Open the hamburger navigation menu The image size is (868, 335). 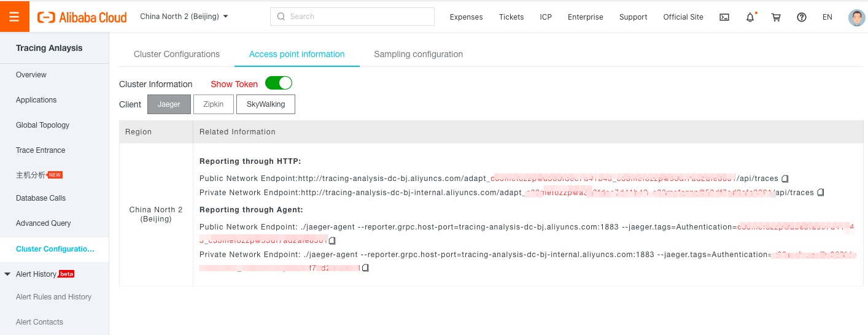14,17
